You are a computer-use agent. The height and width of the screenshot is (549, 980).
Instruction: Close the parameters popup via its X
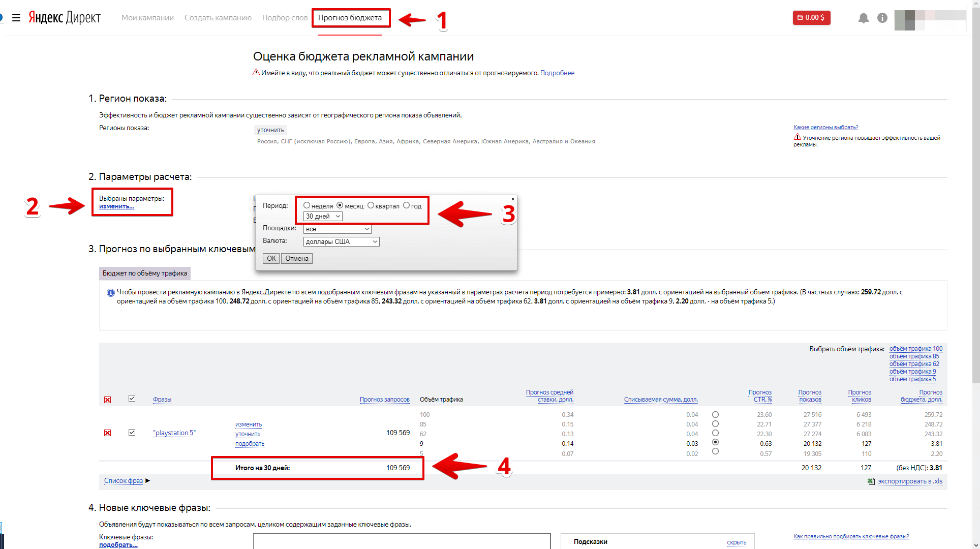513,199
